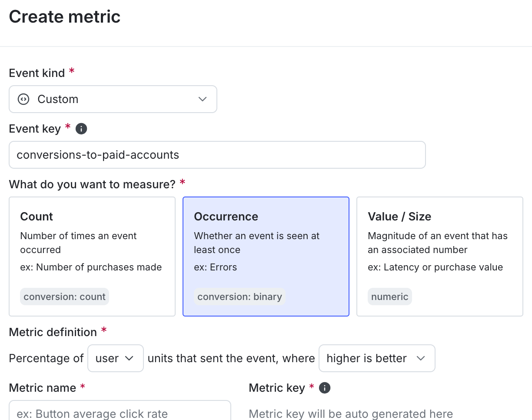Screen dimensions: 532x420
Task: Click inside the Event key input field
Action: [x=217, y=155]
